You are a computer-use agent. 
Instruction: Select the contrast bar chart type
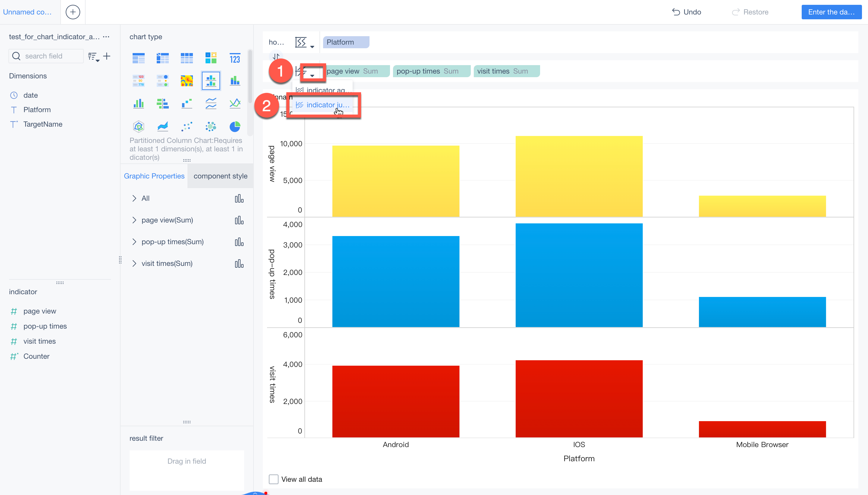coord(163,103)
